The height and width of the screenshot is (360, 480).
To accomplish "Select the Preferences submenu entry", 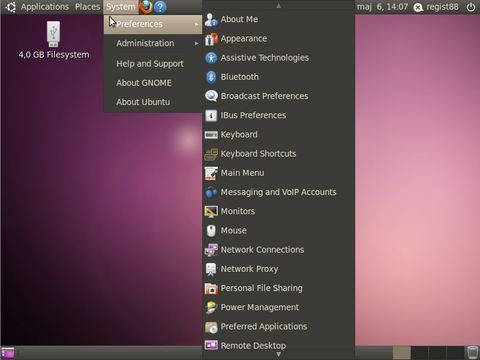I will 153,24.
